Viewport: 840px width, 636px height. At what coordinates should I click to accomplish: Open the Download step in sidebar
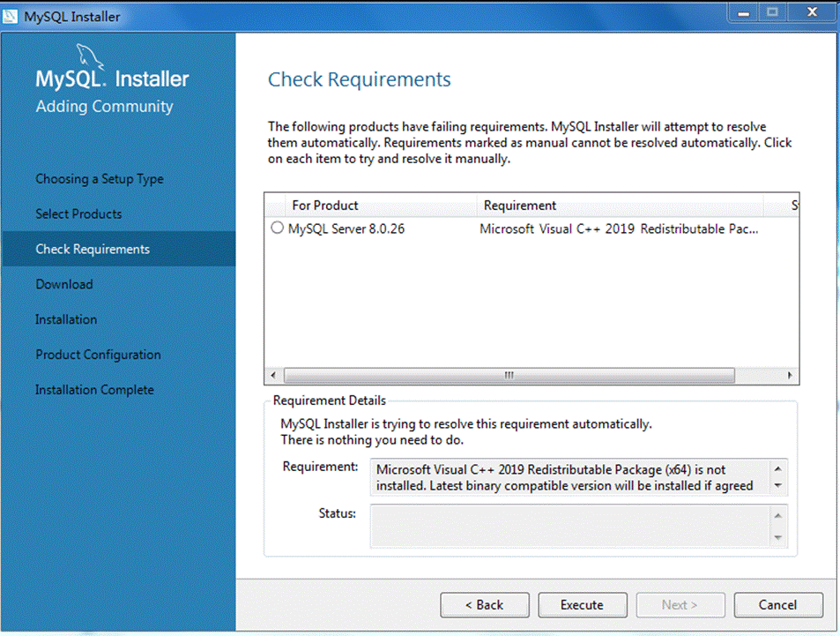click(x=64, y=284)
